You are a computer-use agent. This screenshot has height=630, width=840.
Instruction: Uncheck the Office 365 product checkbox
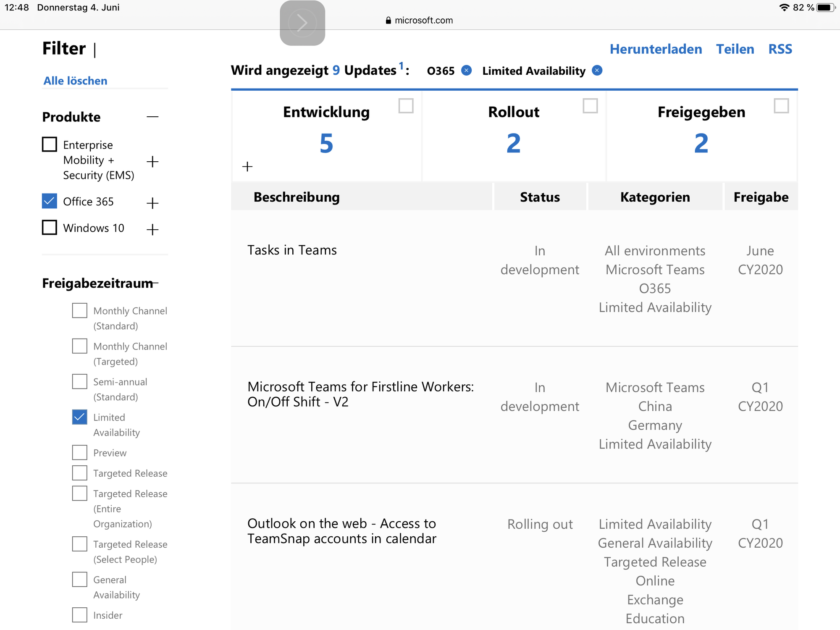(x=50, y=201)
